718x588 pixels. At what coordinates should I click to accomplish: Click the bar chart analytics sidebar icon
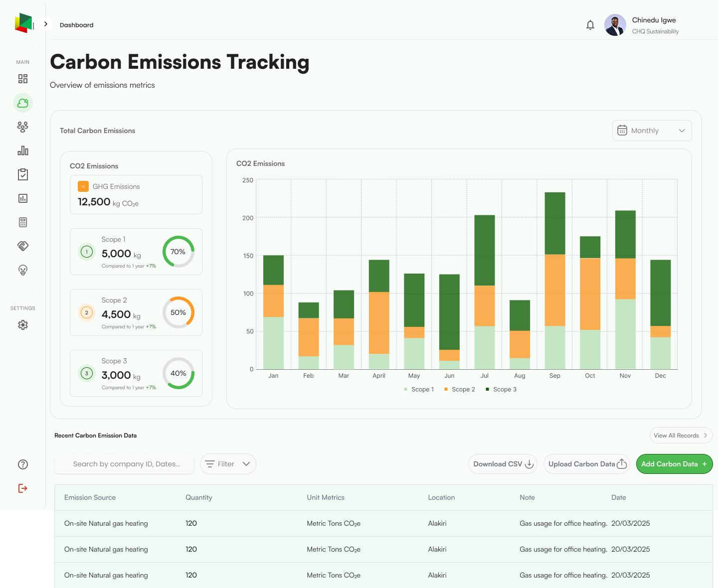(x=23, y=150)
